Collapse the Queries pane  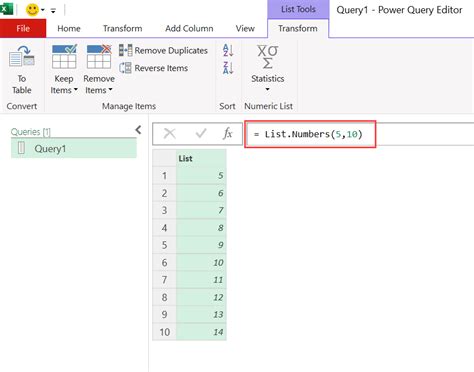click(x=138, y=130)
